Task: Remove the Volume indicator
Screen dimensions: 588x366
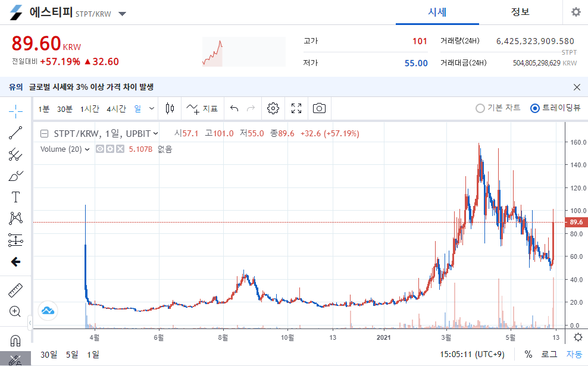Action: point(120,149)
